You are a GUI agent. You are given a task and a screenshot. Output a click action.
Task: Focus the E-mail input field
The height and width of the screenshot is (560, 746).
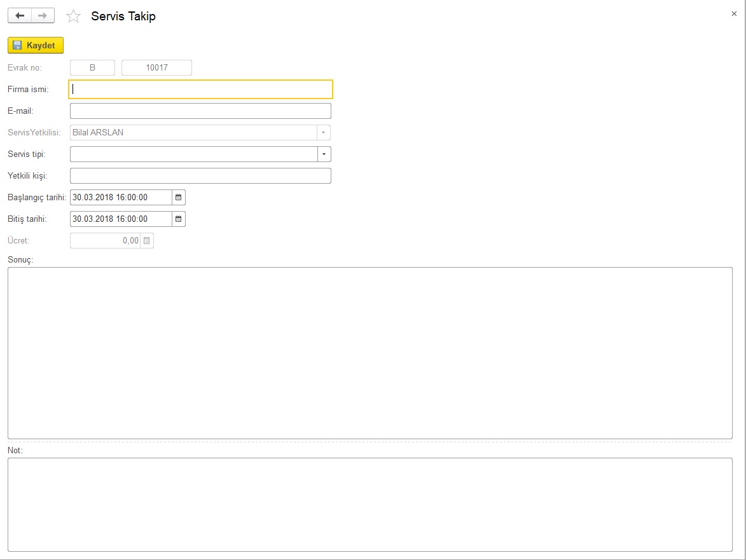(x=200, y=111)
